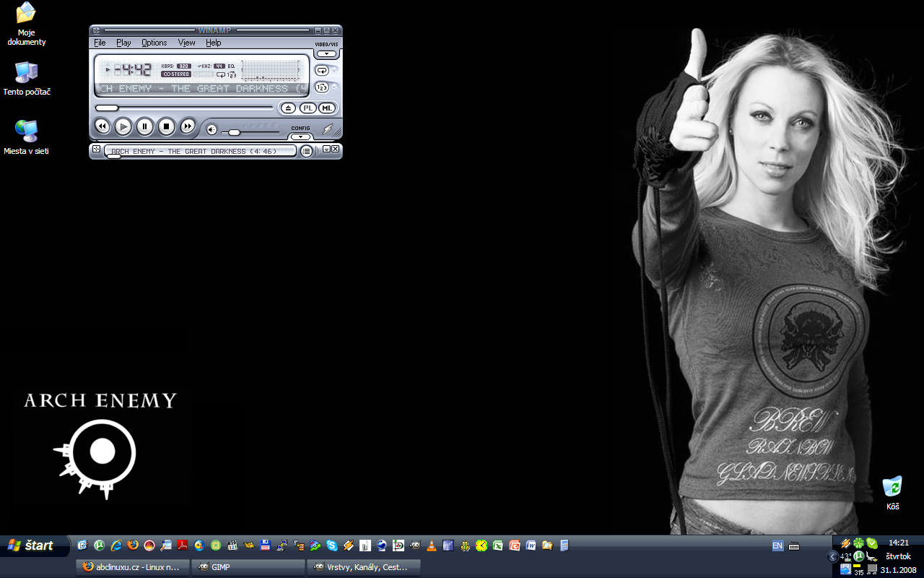The width and height of the screenshot is (924, 578).
Task: Open Winamp's Options menu
Action: (154, 43)
